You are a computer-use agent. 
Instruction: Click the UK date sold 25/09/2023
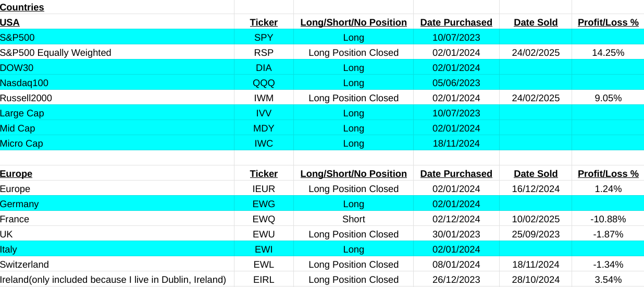pos(536,234)
